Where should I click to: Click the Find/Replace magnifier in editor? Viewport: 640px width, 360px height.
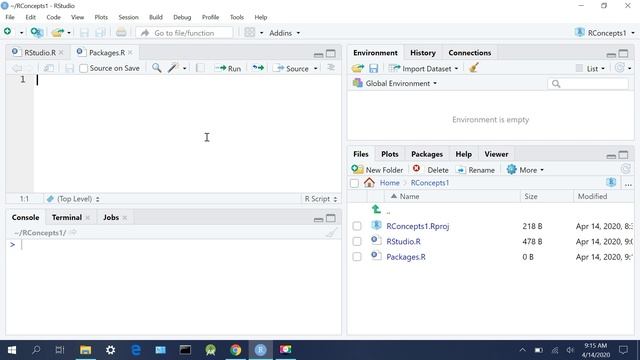[x=156, y=68]
